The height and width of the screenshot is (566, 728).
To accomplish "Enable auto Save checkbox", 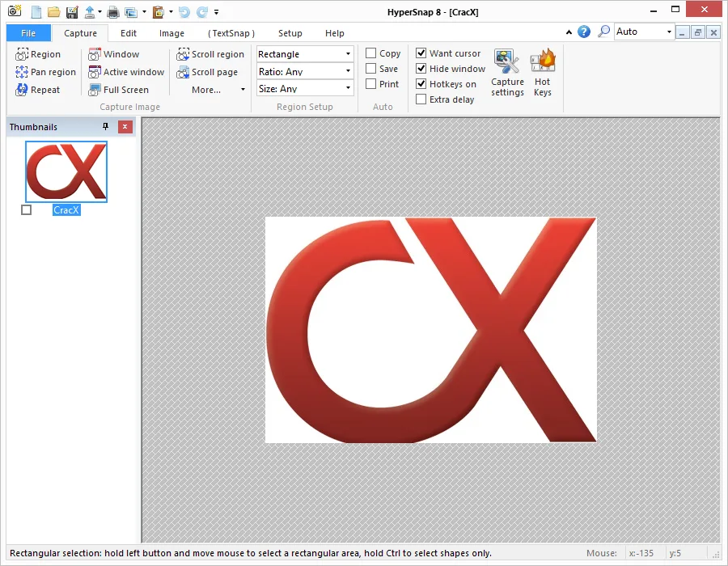I will click(x=371, y=69).
